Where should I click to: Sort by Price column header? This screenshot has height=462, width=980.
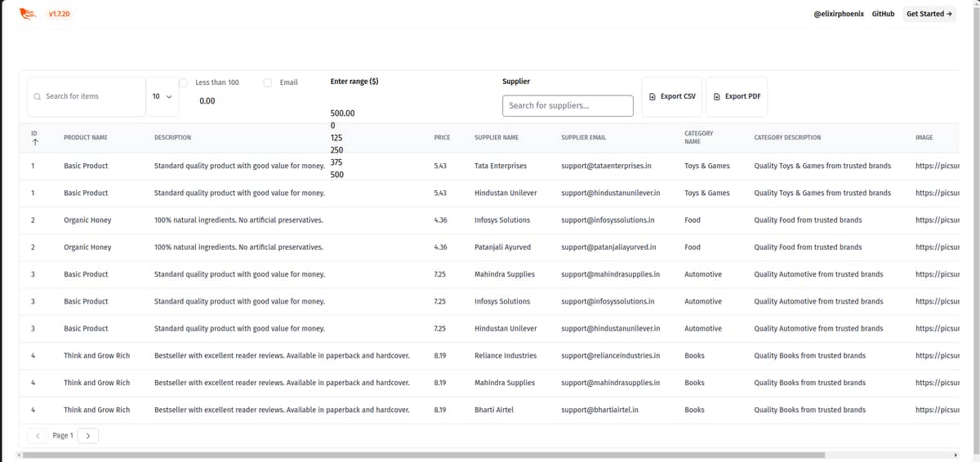coord(443,138)
